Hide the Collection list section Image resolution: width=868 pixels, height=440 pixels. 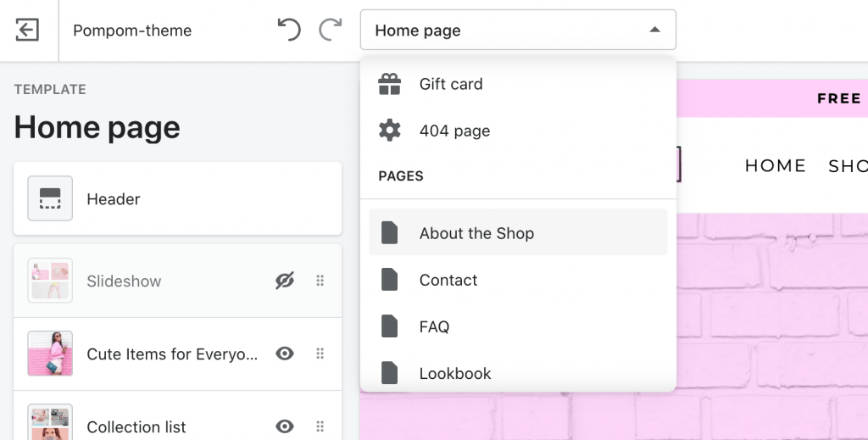tap(285, 426)
